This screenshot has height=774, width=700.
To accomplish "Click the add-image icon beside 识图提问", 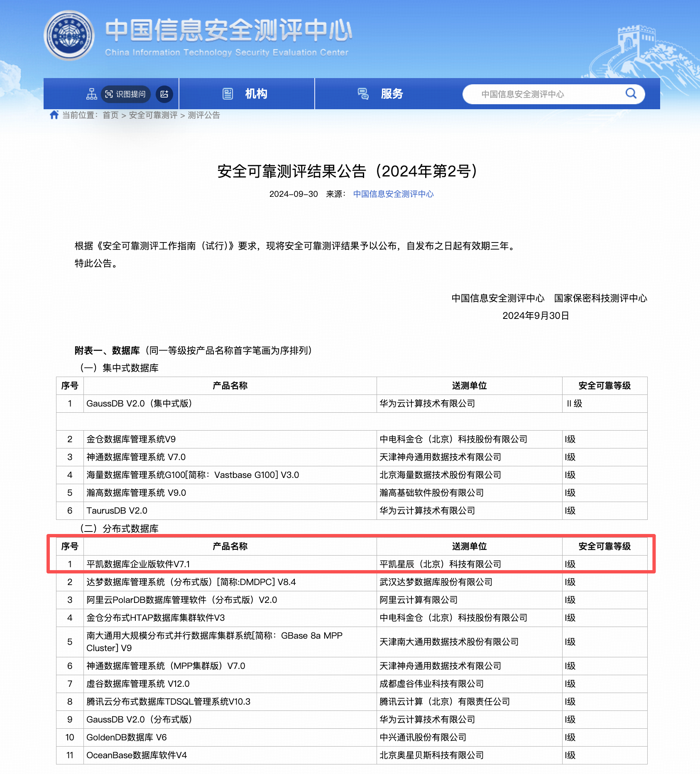I will [x=164, y=94].
